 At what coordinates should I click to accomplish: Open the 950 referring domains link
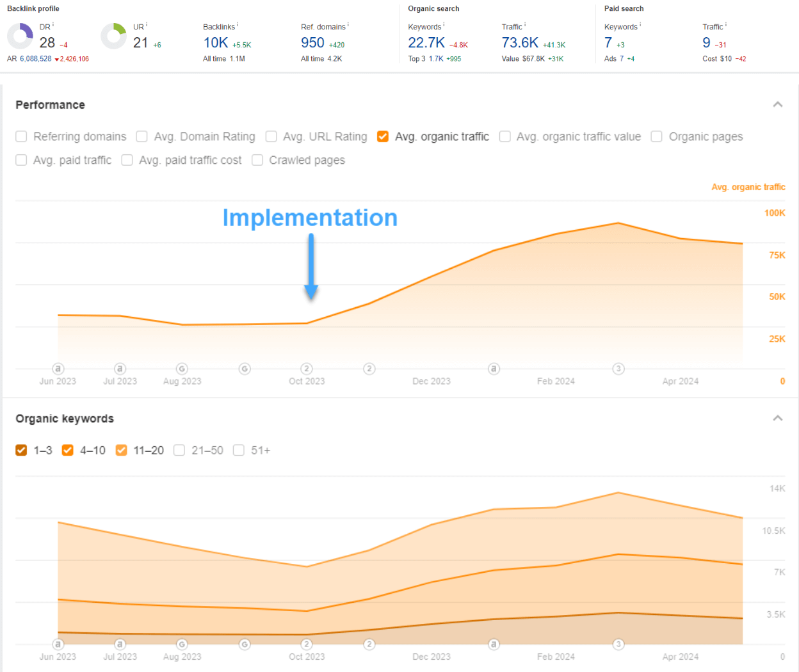point(312,43)
